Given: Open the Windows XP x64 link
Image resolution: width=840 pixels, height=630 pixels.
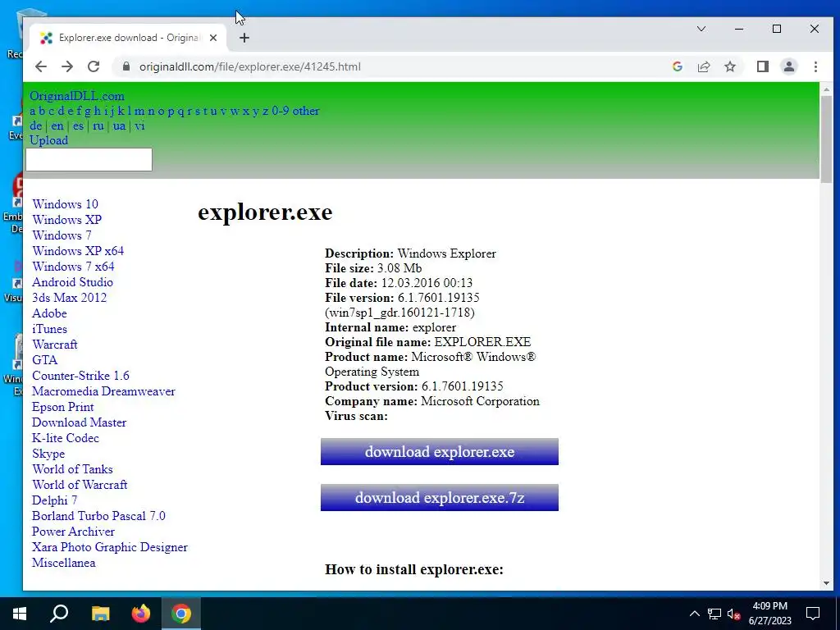Looking at the screenshot, I should tap(78, 251).
